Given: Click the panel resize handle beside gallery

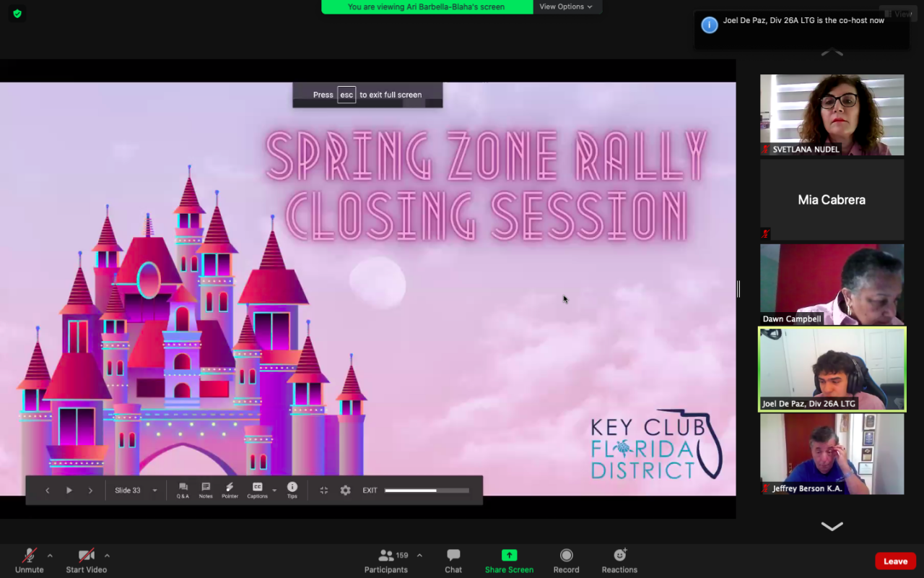Looking at the screenshot, I should (738, 289).
